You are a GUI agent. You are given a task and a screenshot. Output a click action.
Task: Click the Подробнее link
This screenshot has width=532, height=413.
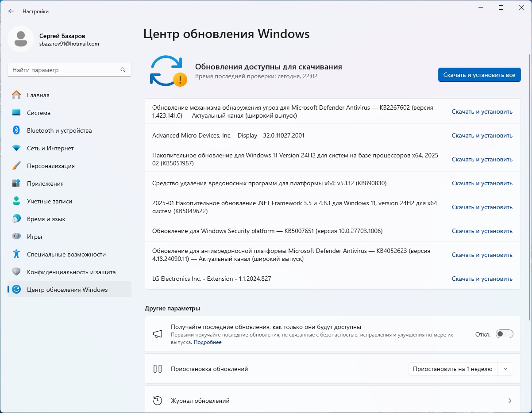pos(208,342)
